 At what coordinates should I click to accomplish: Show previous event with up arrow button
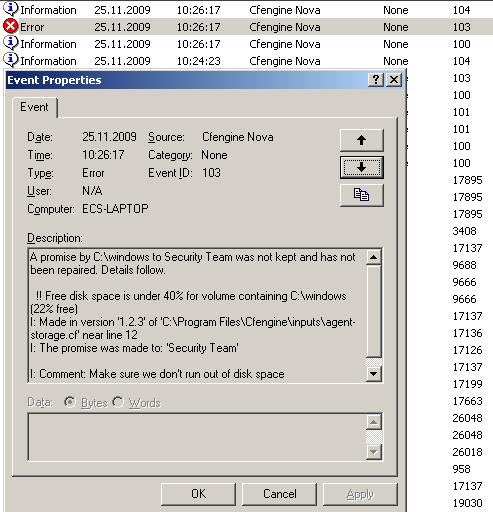point(362,140)
